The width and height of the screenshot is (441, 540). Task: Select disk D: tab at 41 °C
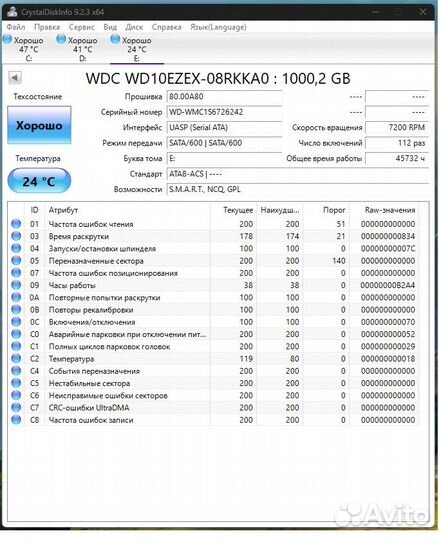click(83, 49)
